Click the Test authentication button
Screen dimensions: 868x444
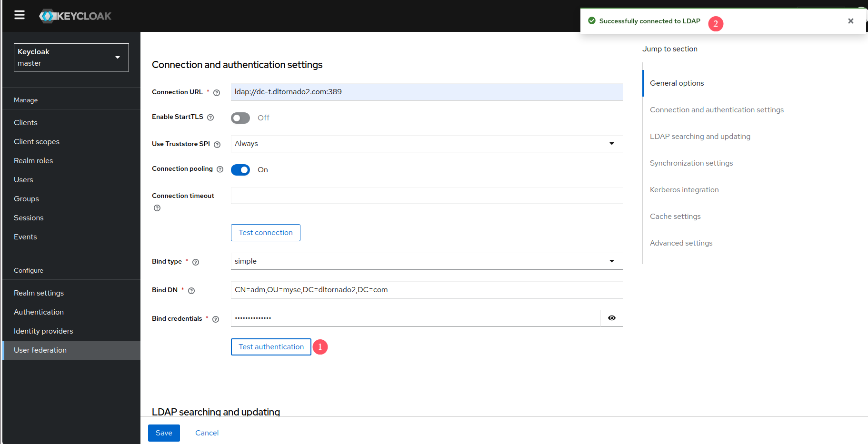tap(271, 347)
